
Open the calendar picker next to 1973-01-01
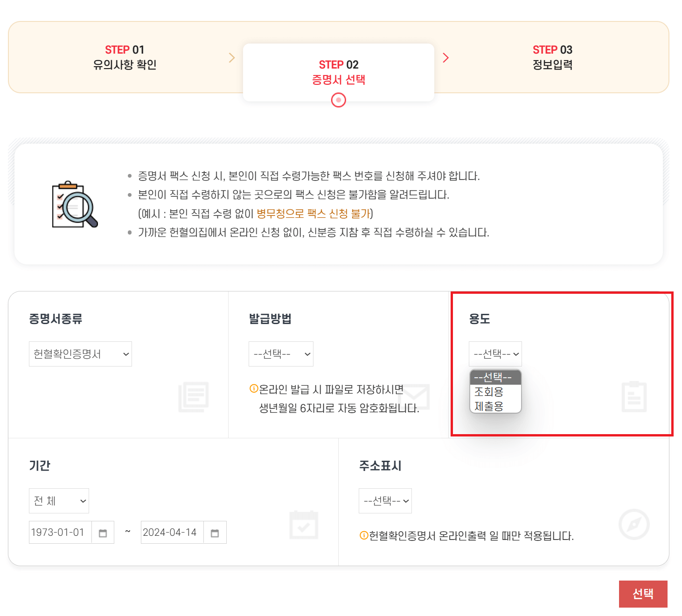(x=103, y=532)
